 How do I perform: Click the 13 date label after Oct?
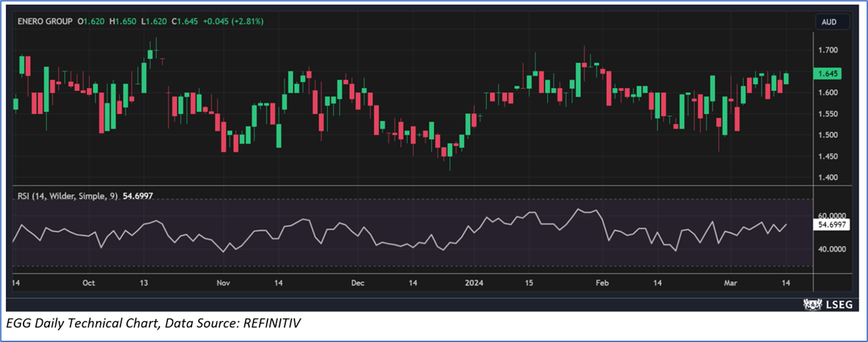point(144,282)
